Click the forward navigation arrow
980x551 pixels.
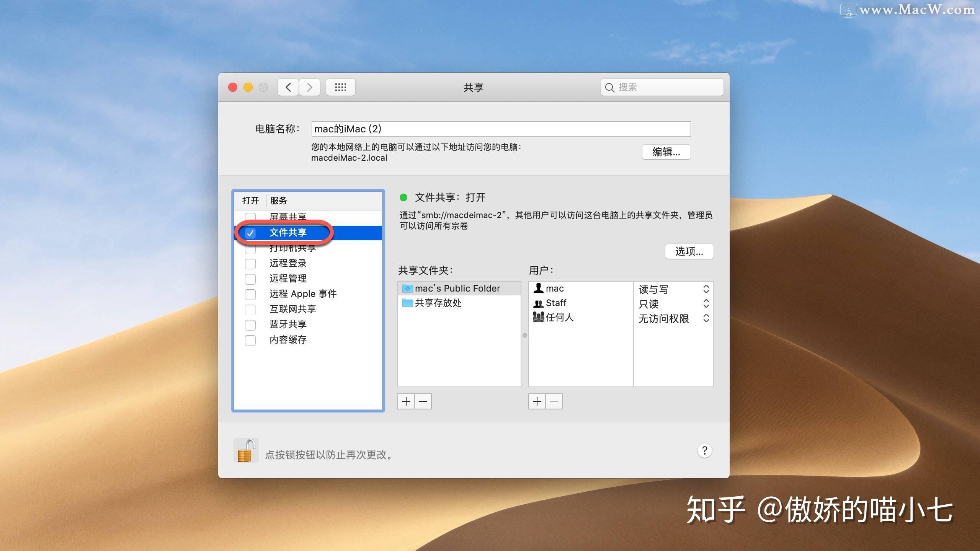tap(310, 87)
